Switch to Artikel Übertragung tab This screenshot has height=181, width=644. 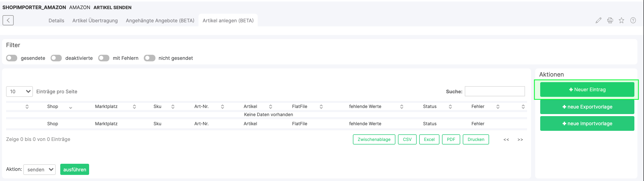[95, 21]
